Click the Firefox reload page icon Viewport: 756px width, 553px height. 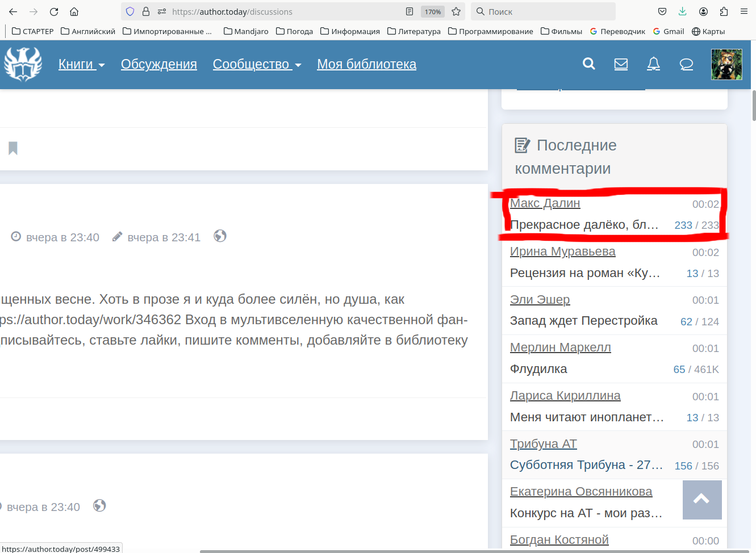click(54, 11)
